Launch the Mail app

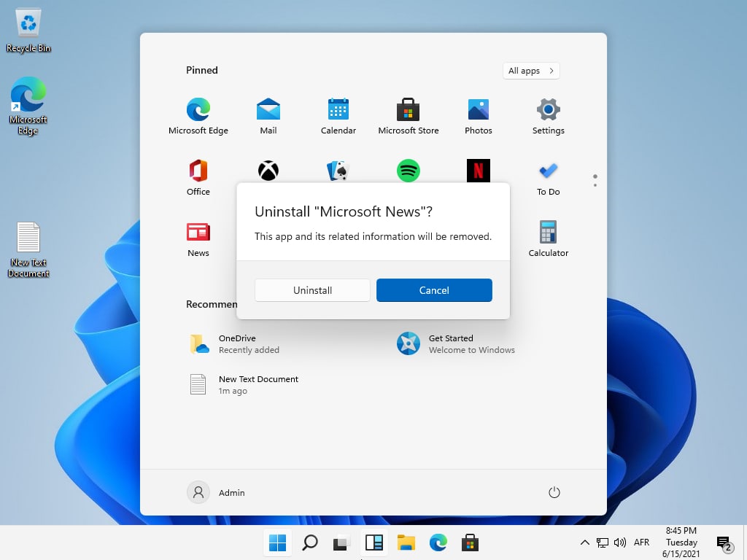coord(268,116)
